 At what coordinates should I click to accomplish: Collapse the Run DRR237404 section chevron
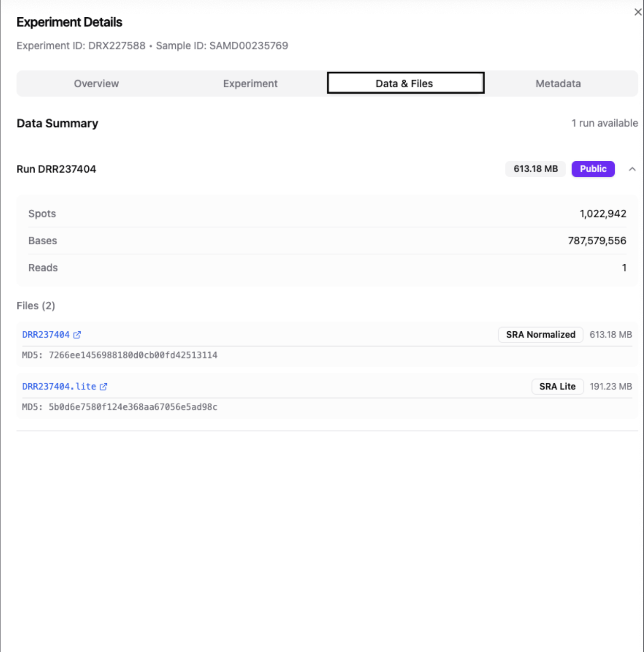[632, 169]
